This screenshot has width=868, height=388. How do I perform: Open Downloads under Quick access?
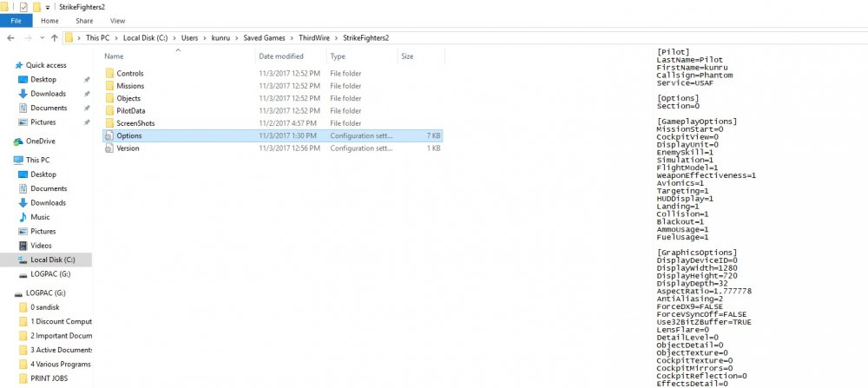pos(48,94)
